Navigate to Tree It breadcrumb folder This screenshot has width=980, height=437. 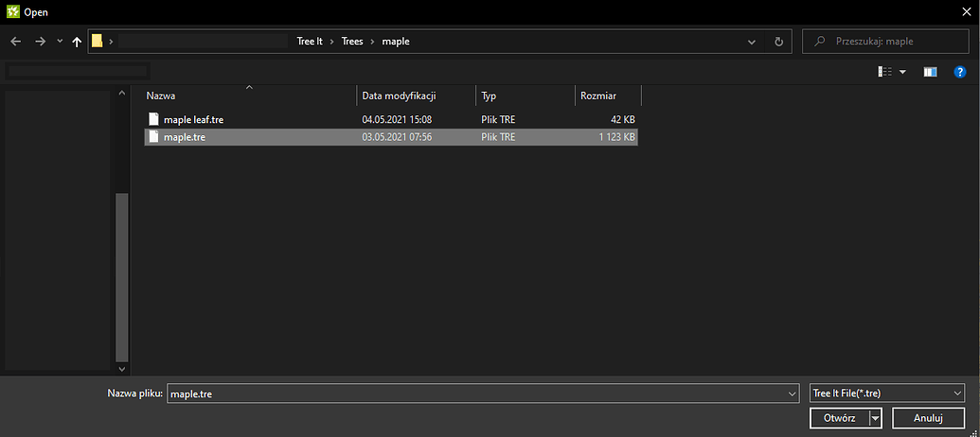(x=310, y=42)
